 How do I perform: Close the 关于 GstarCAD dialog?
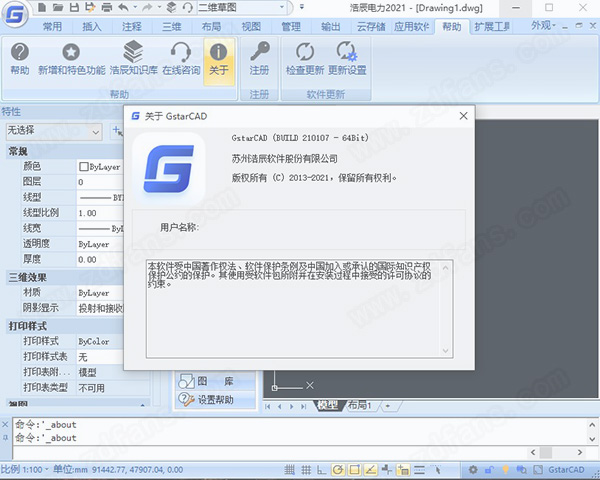463,116
